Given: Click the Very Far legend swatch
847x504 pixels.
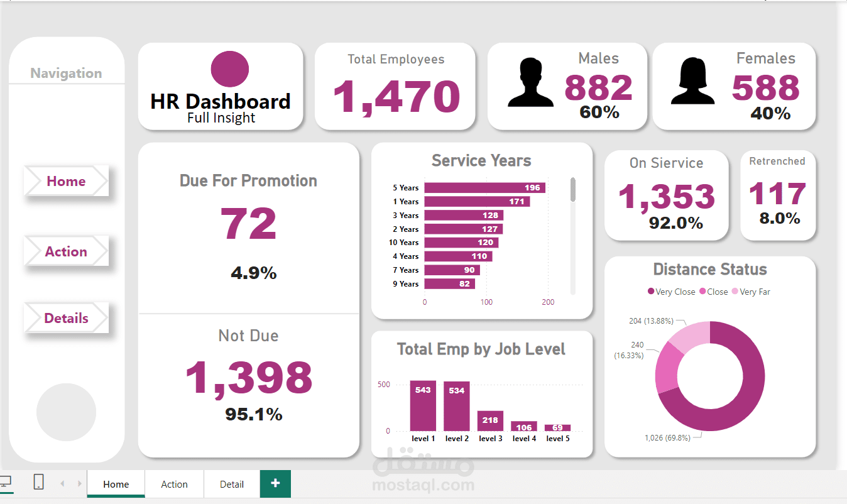Looking at the screenshot, I should pyautogui.click(x=735, y=292).
